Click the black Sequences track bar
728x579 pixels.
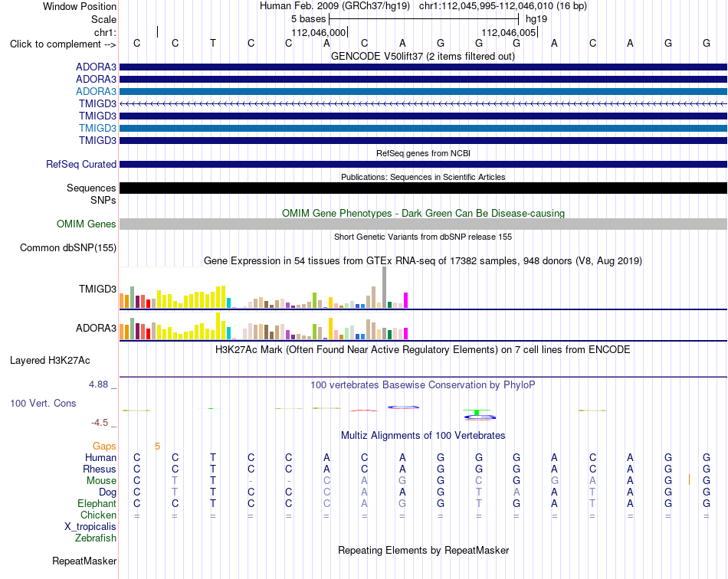coord(423,188)
